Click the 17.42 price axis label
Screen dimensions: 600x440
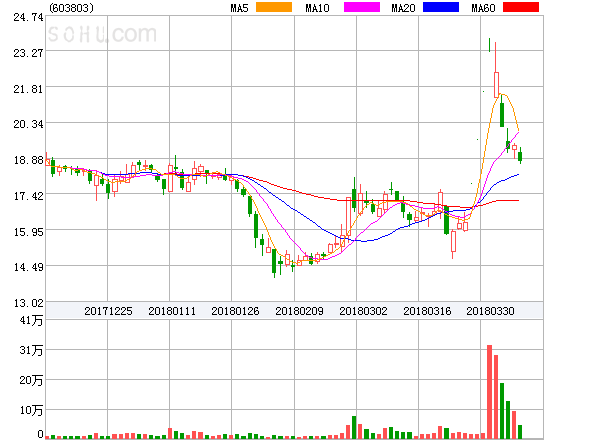pyautogui.click(x=28, y=196)
